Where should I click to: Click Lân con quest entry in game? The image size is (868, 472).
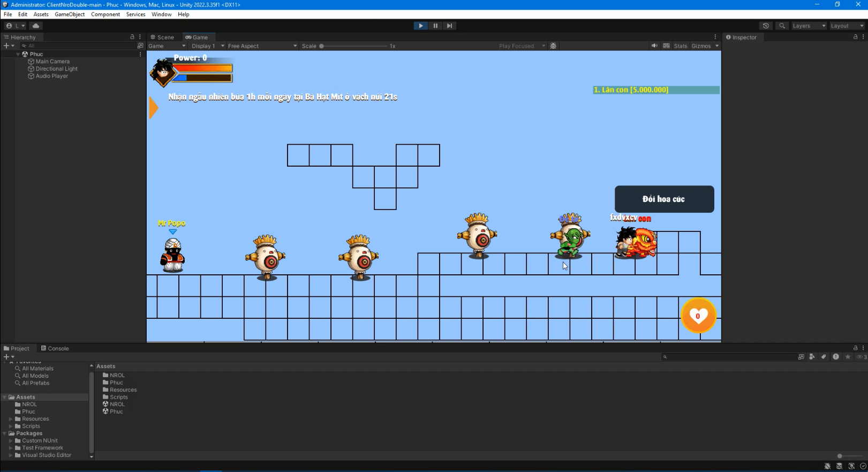(x=656, y=90)
